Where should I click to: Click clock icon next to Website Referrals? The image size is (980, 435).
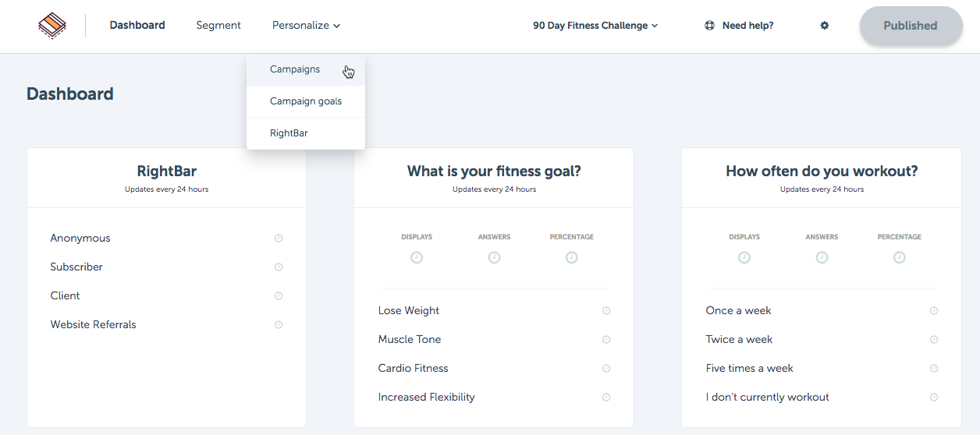pos(279,325)
